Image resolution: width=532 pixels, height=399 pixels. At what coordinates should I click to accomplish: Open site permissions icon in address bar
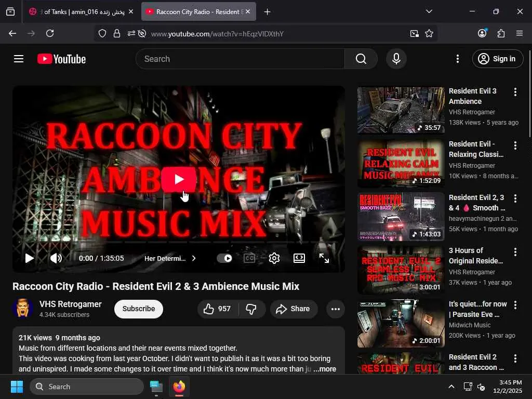click(x=131, y=33)
